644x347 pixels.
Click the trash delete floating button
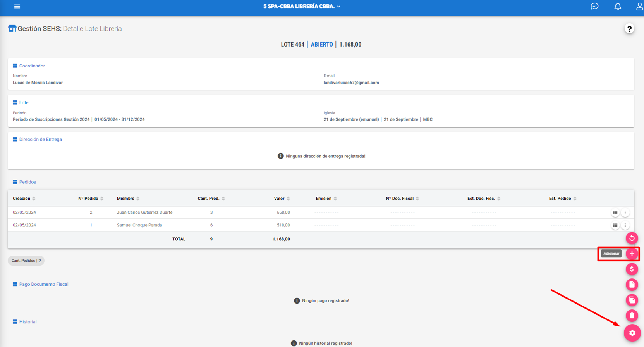point(632,316)
